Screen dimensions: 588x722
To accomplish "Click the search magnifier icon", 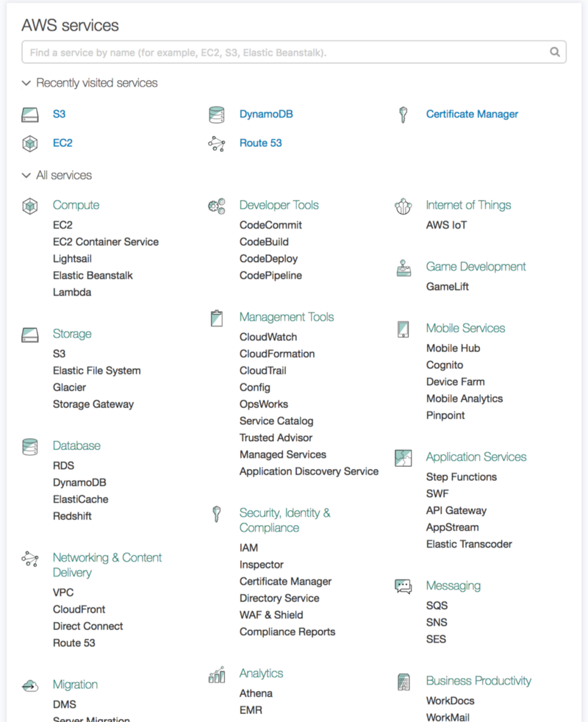I will pyautogui.click(x=555, y=52).
